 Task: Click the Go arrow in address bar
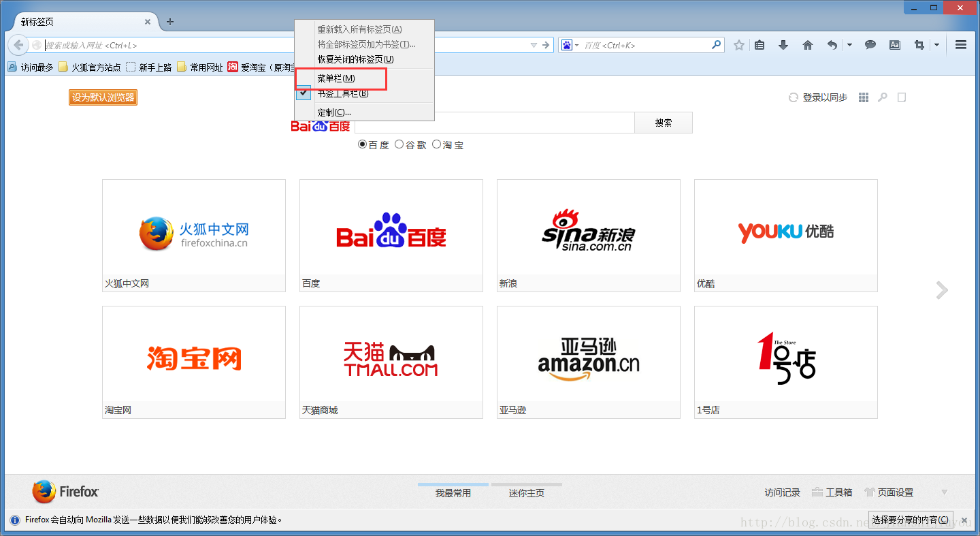(546, 45)
